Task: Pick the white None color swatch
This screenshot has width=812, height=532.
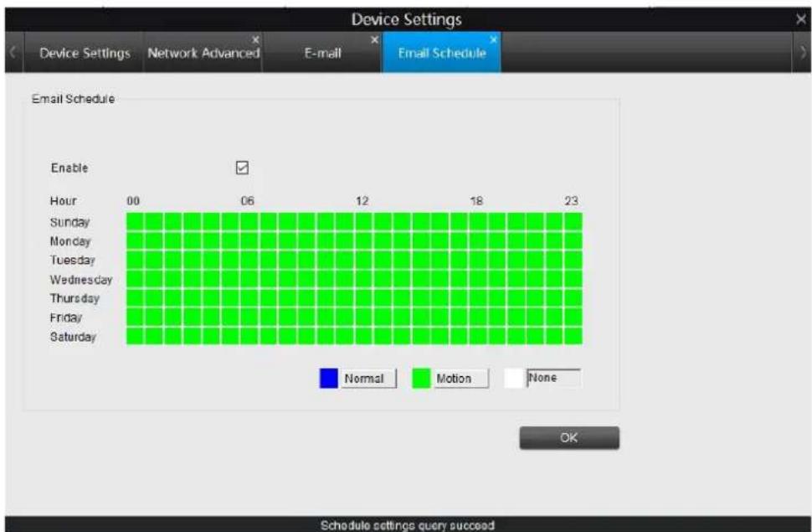Action: click(513, 379)
